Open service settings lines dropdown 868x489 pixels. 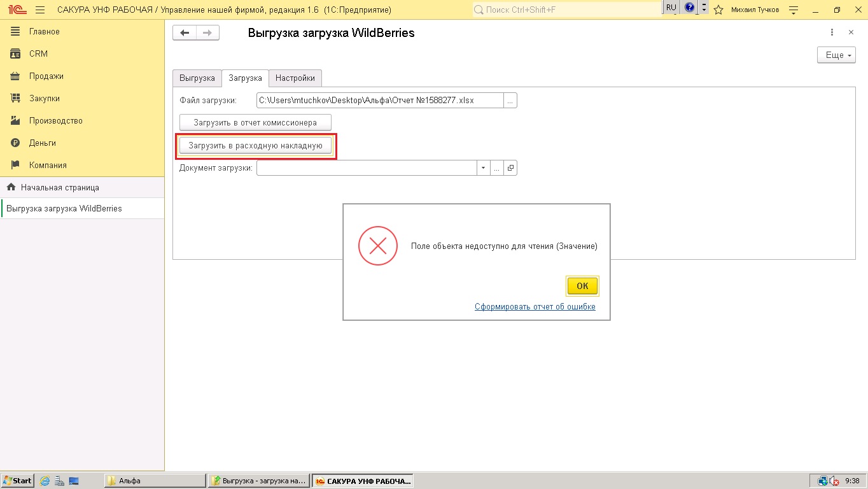tap(793, 10)
